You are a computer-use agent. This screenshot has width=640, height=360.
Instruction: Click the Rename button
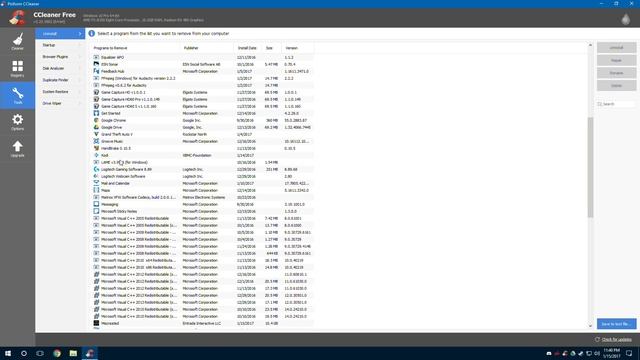(616, 73)
